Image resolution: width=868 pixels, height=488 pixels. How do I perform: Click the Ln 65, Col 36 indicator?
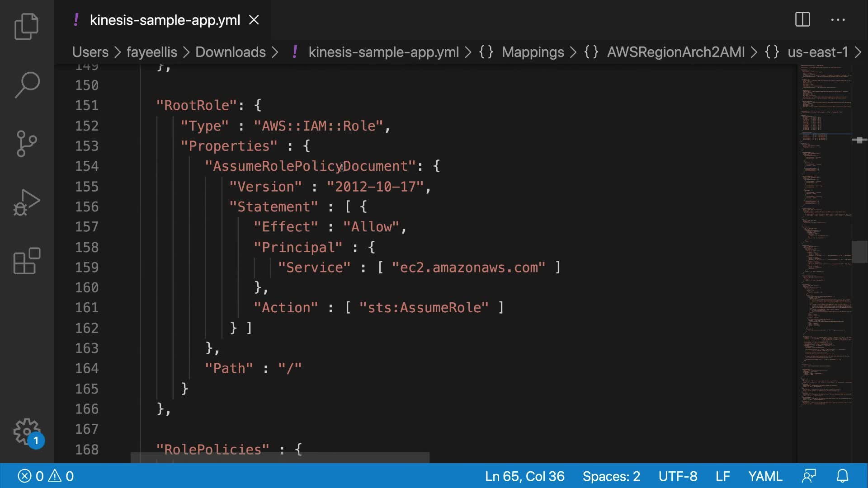pyautogui.click(x=524, y=476)
